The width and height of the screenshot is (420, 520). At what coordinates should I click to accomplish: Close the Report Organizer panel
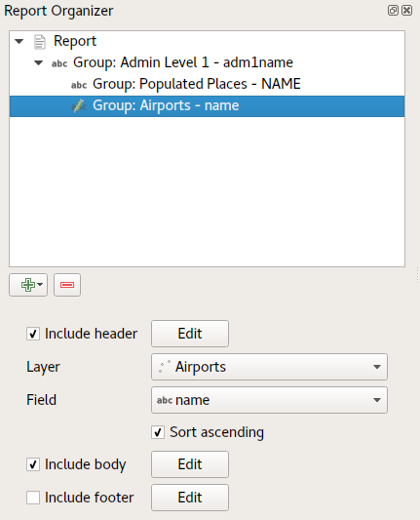[x=407, y=11]
